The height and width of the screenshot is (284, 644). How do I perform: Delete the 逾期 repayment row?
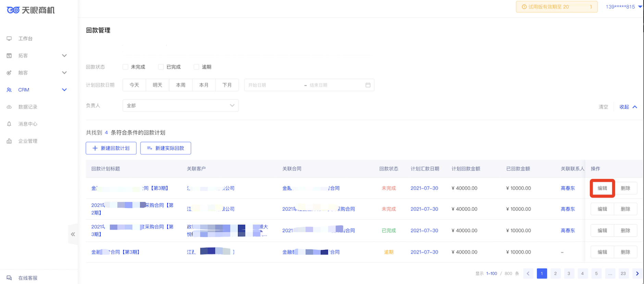[626, 252]
